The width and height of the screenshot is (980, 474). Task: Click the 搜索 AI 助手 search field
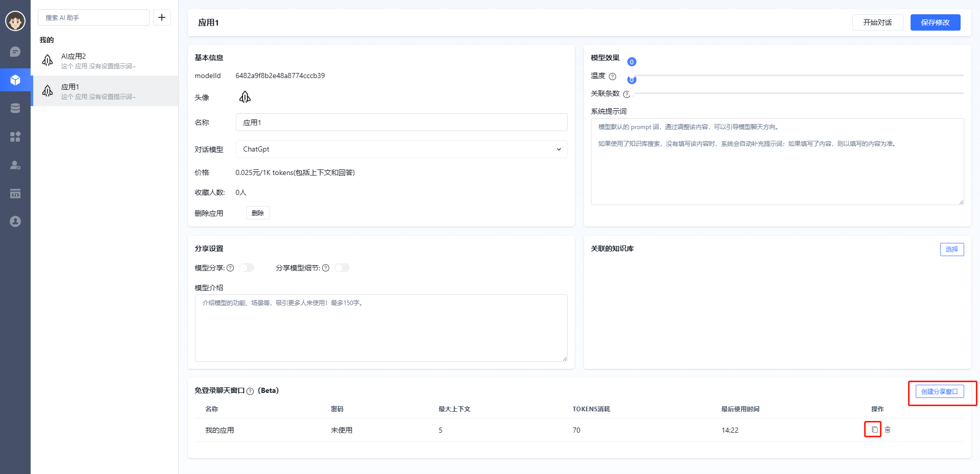coord(93,17)
